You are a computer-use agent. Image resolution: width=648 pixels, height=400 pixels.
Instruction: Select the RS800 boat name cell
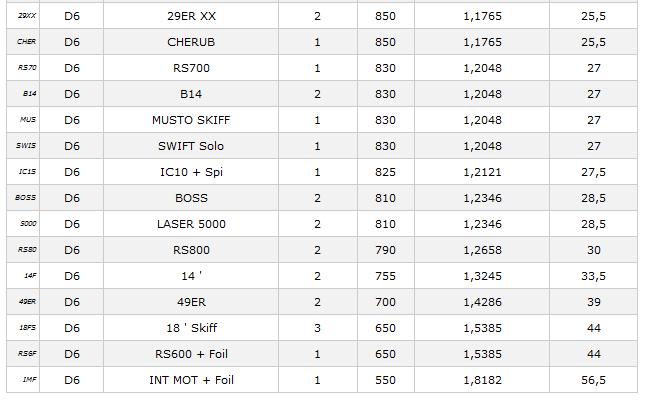(191, 250)
